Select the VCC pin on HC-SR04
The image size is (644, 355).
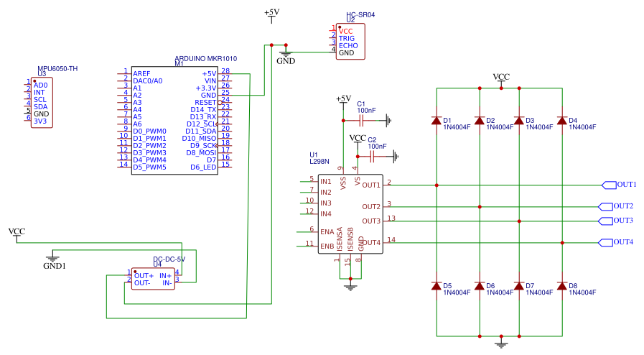point(346,31)
